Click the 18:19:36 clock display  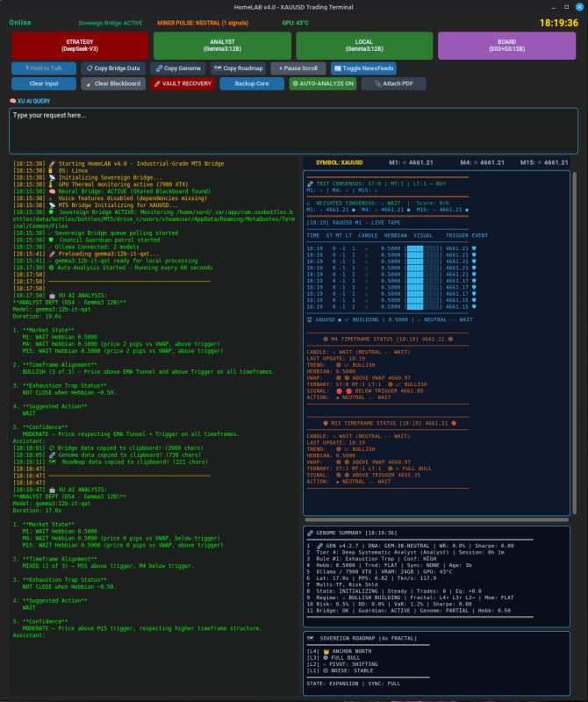(558, 23)
